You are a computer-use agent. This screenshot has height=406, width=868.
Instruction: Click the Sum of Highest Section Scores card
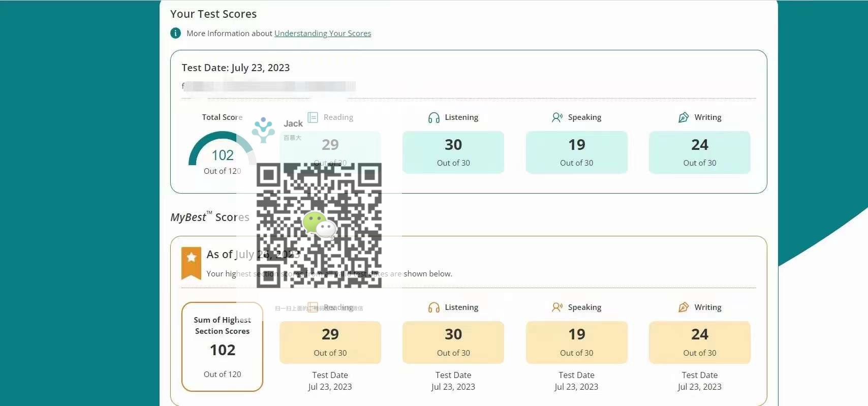[222, 347]
